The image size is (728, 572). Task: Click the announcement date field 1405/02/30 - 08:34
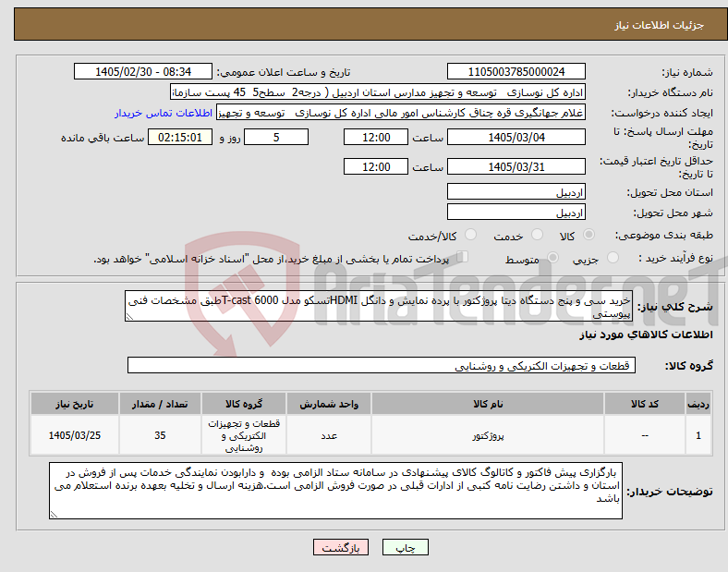tap(143, 71)
